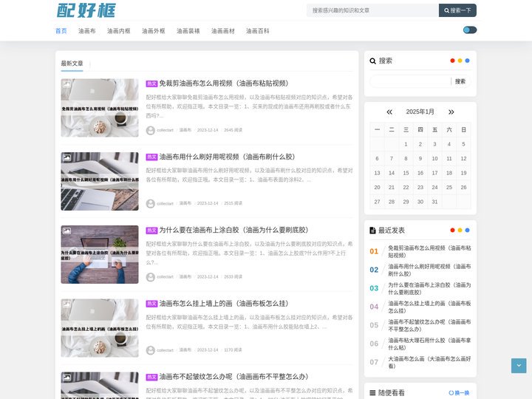Open recent post 04 油画布怎么挂上墙上的画
Screen dimensions: 532x399
click(x=429, y=307)
